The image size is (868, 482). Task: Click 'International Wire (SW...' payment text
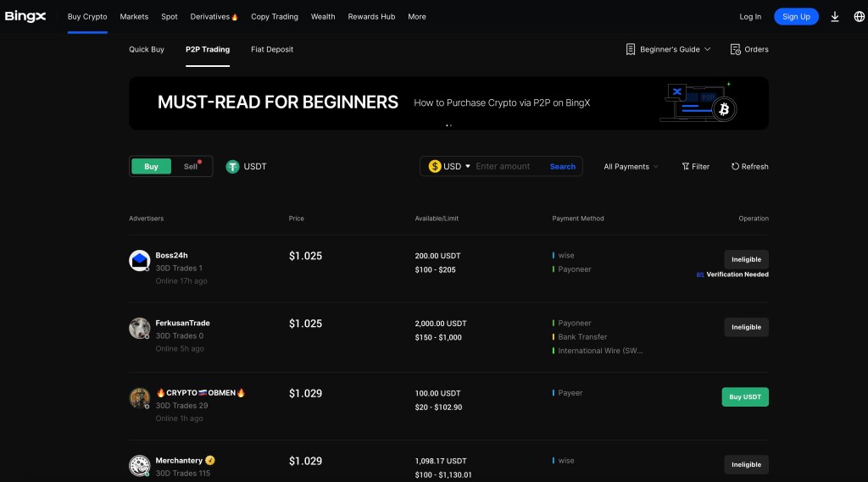click(601, 351)
